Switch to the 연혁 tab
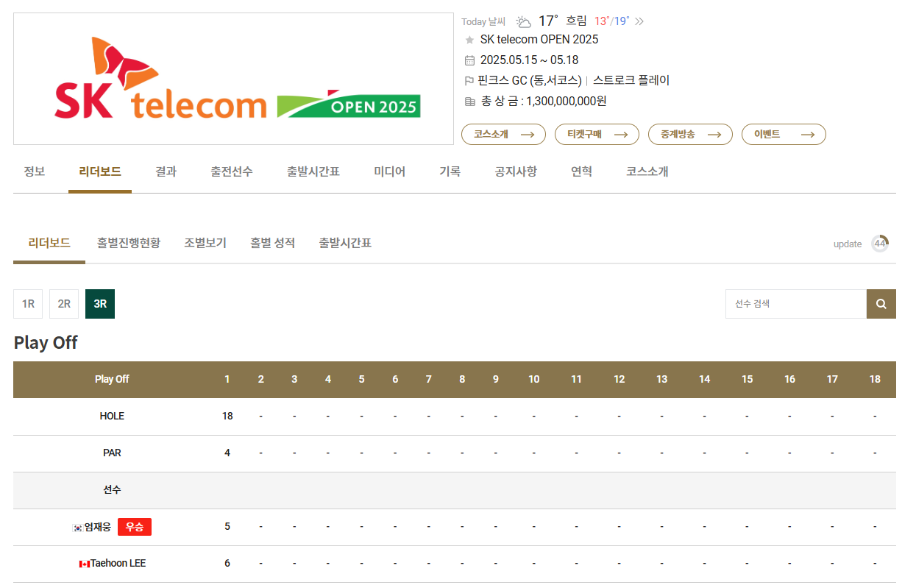The image size is (916, 588). 581,171
